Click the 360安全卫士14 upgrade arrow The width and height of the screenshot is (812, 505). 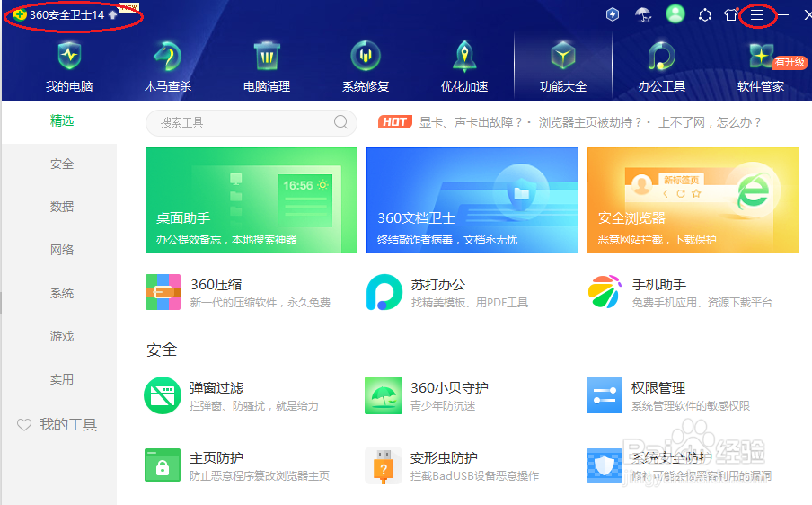point(113,15)
